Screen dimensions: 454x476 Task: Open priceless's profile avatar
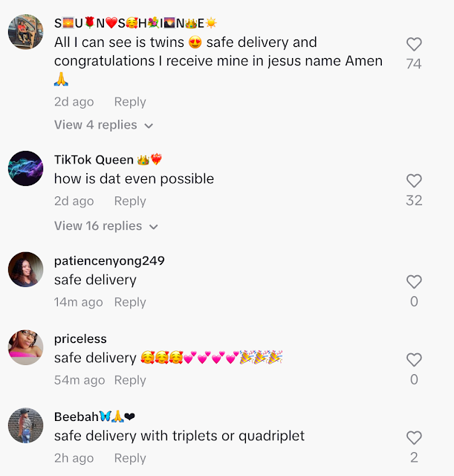point(26,347)
